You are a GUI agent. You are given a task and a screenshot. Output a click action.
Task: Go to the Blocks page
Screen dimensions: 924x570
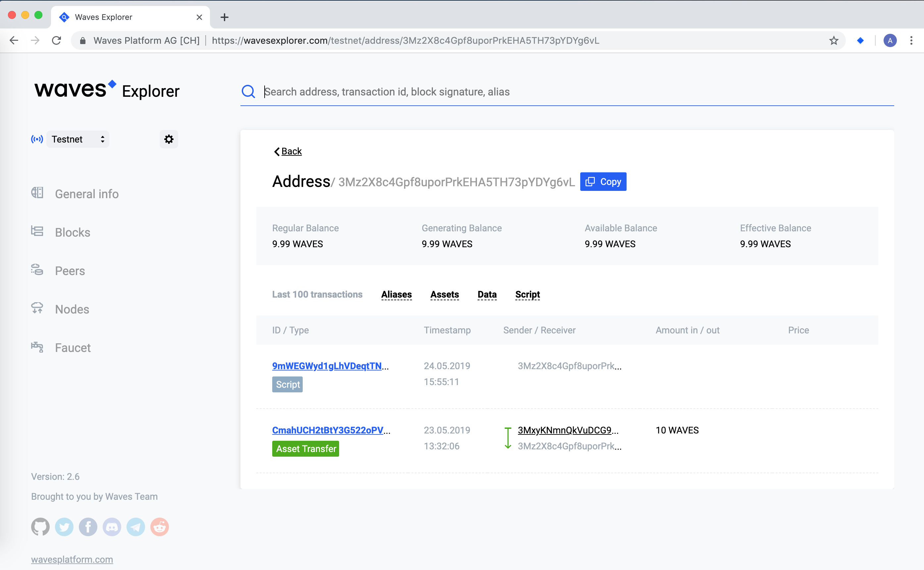coord(73,232)
